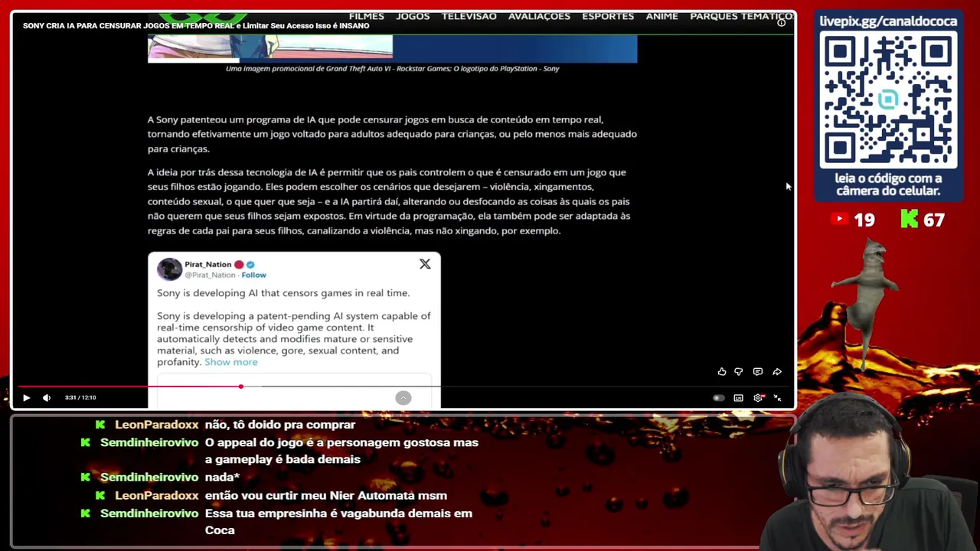
Task: Click the article paragraph starting 'A Sony patenteou'
Action: click(392, 134)
